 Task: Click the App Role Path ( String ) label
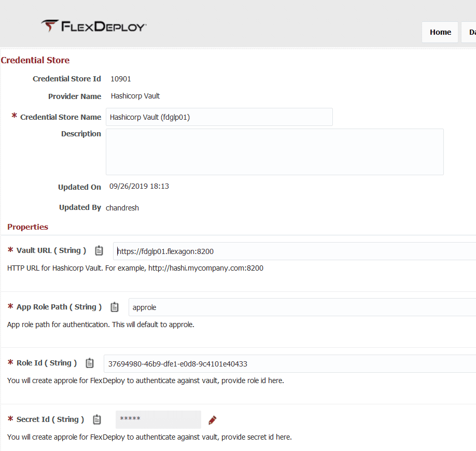(59, 307)
